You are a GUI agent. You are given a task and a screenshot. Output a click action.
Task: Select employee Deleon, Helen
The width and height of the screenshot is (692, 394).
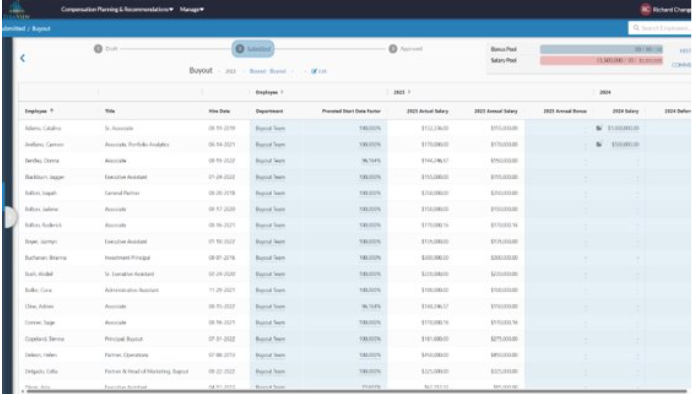[x=41, y=355]
